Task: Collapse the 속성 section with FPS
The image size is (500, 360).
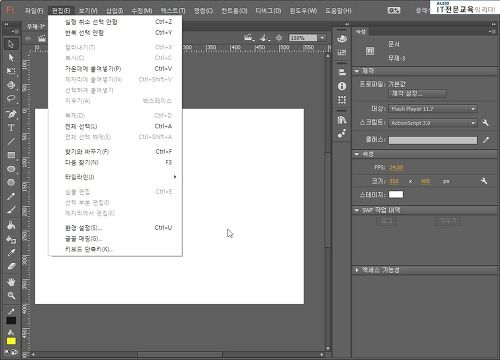Action: [357, 154]
